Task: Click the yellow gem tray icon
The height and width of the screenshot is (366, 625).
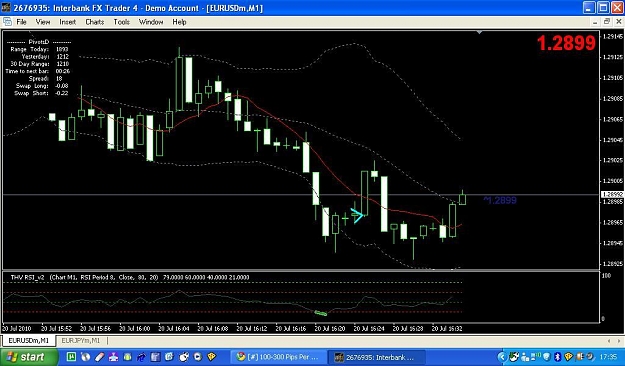Action: pos(568,357)
